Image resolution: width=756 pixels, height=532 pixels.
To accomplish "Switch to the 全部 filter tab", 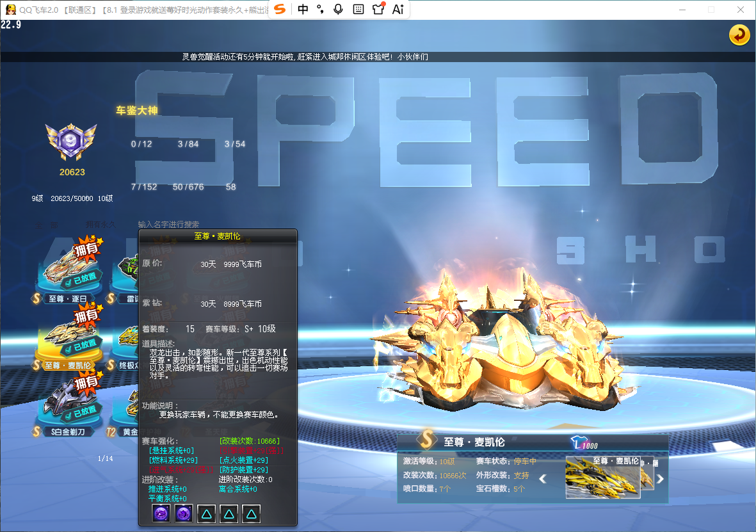I will [x=46, y=225].
